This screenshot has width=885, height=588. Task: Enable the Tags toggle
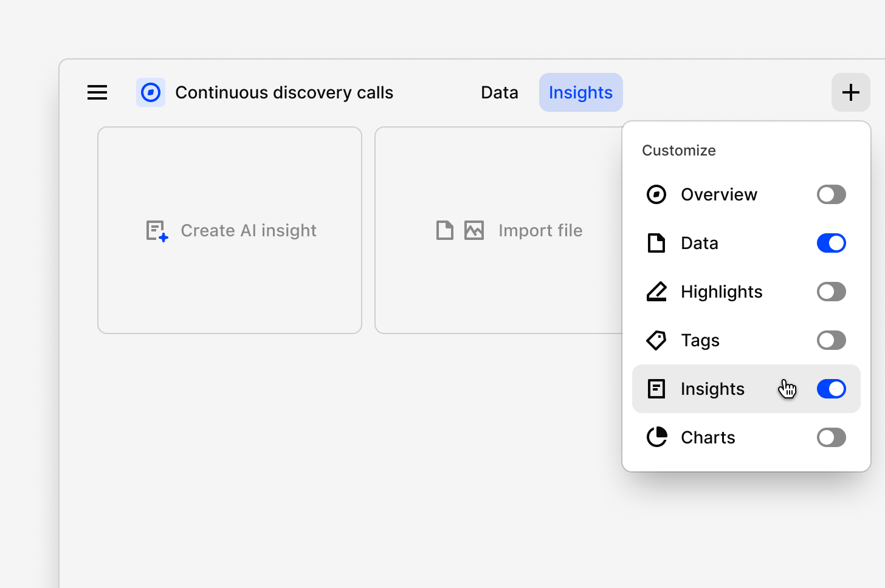[831, 340]
